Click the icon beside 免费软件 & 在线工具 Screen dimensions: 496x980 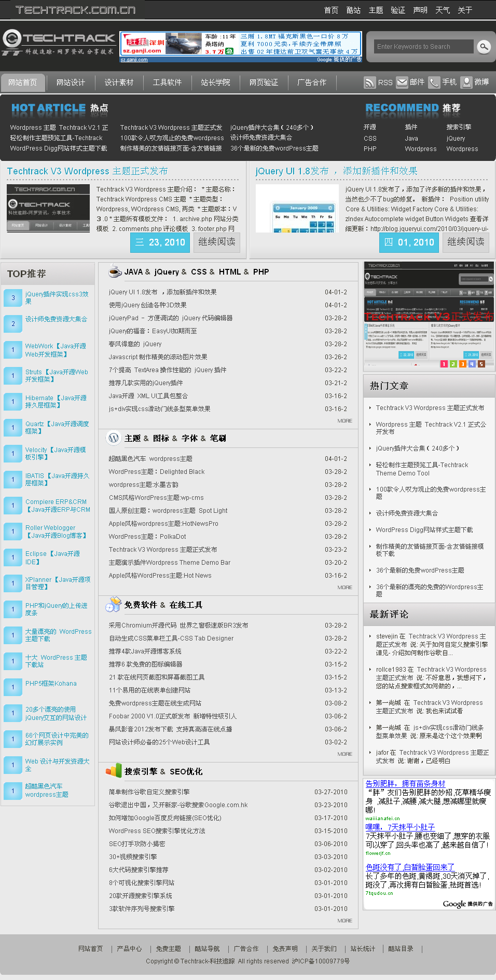[113, 605]
